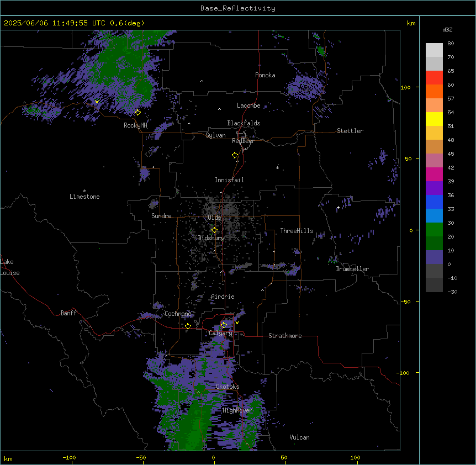Screen dimensions: 476x465
Task: Select the orange 60–57 dBZ legend swatch
Action: 434,91
